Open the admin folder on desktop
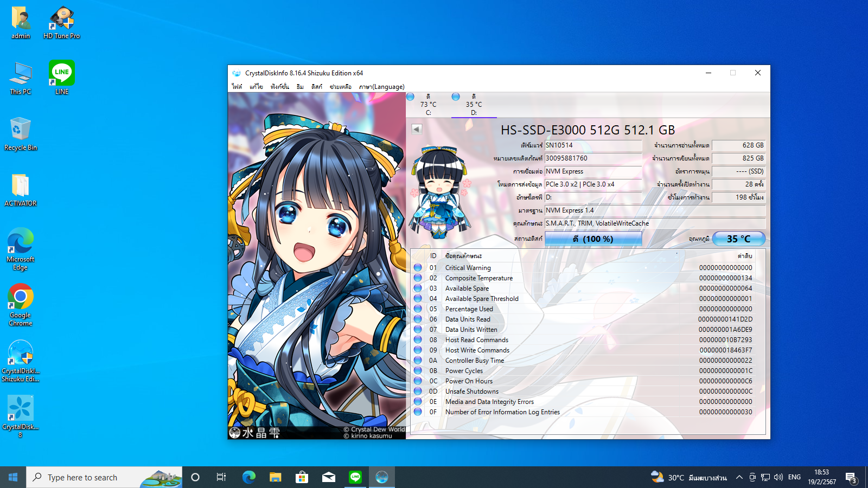 pyautogui.click(x=21, y=23)
